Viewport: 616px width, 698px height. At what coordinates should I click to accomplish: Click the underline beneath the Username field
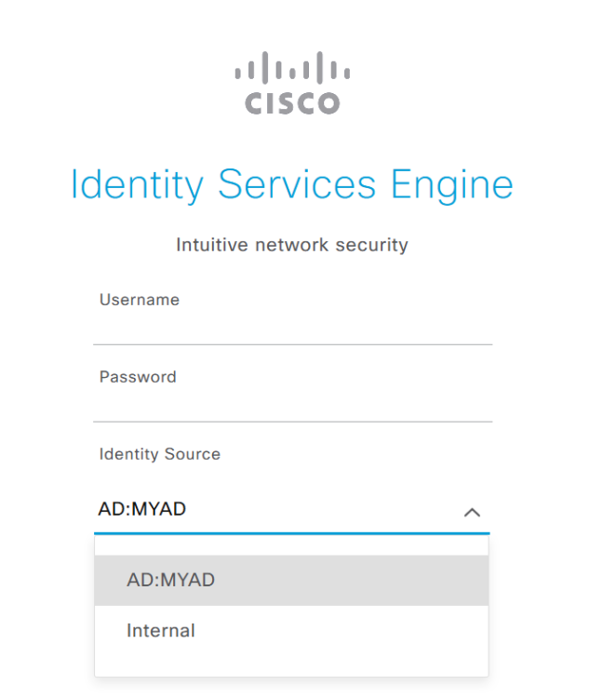click(292, 344)
